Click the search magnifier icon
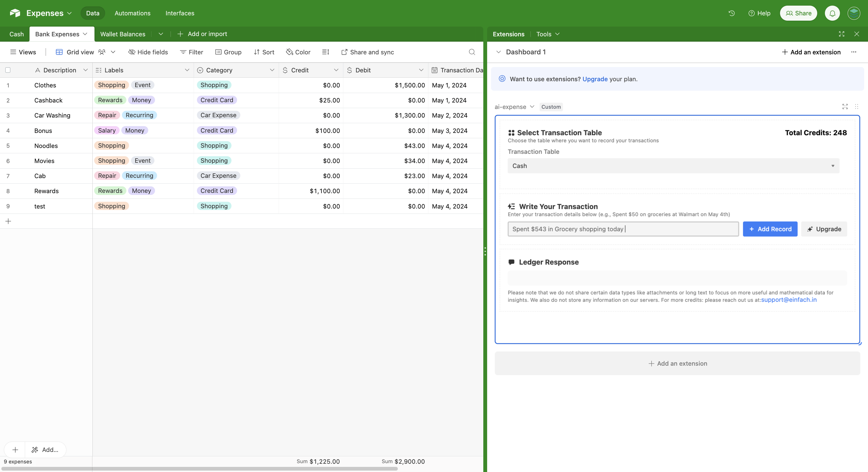Screen dimensions: 868x472 pyautogui.click(x=472, y=52)
